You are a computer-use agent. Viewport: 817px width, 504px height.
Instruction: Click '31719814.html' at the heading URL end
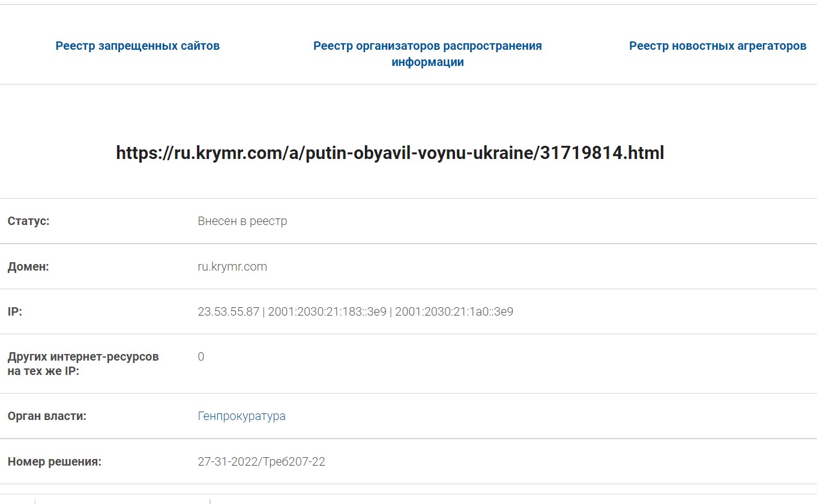[x=601, y=153]
